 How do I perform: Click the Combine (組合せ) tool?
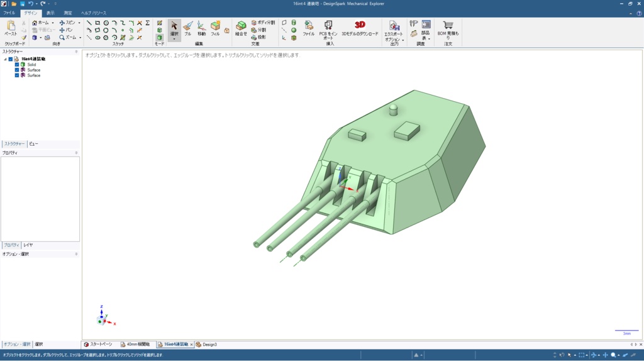point(241,28)
